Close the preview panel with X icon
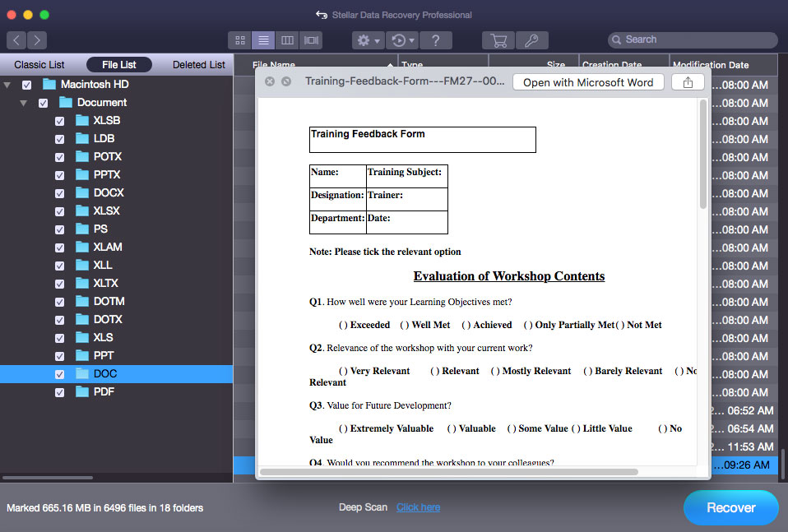The height and width of the screenshot is (532, 788). [x=270, y=81]
